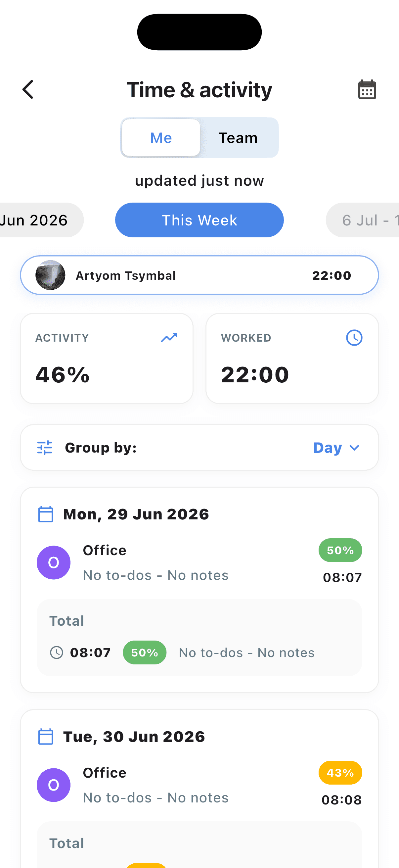
Task: Open the Worked 22:00 card
Action: click(x=292, y=359)
